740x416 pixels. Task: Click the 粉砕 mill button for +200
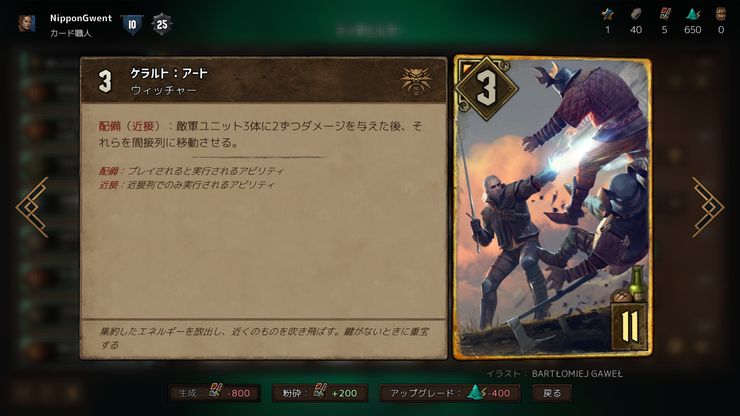coord(320,393)
